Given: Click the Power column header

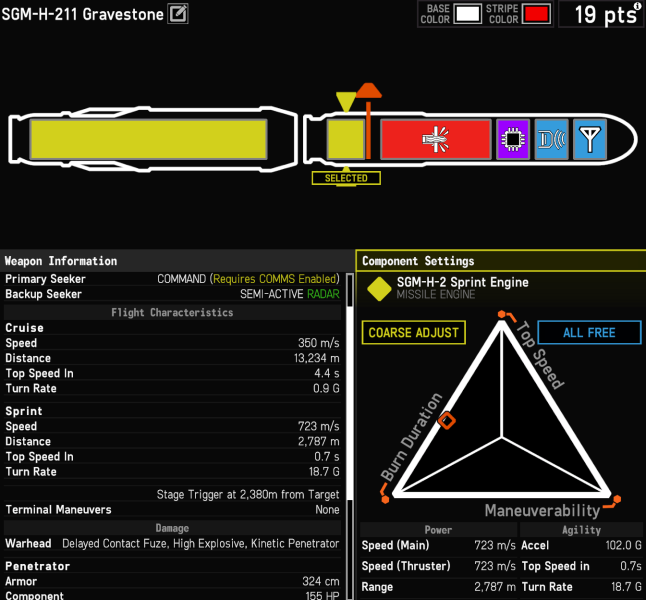Looking at the screenshot, I should tap(438, 530).
